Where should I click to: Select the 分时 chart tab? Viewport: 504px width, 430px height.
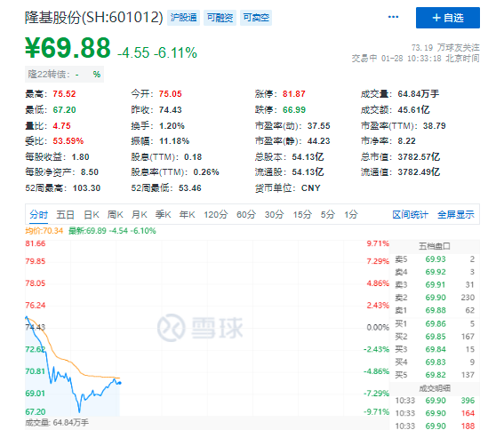(39, 214)
